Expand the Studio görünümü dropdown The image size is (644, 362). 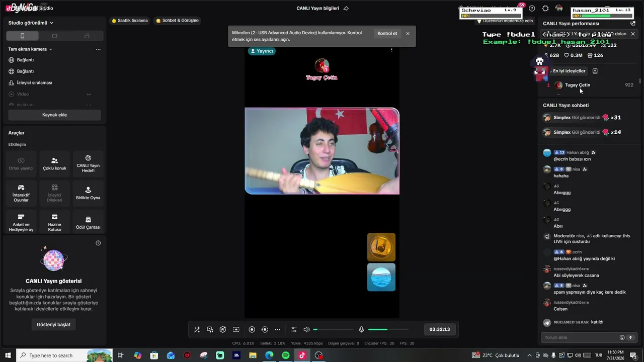pyautogui.click(x=31, y=23)
